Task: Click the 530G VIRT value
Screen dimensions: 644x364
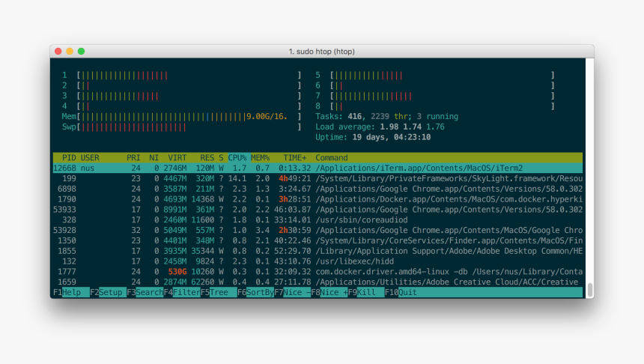Action: pos(177,272)
